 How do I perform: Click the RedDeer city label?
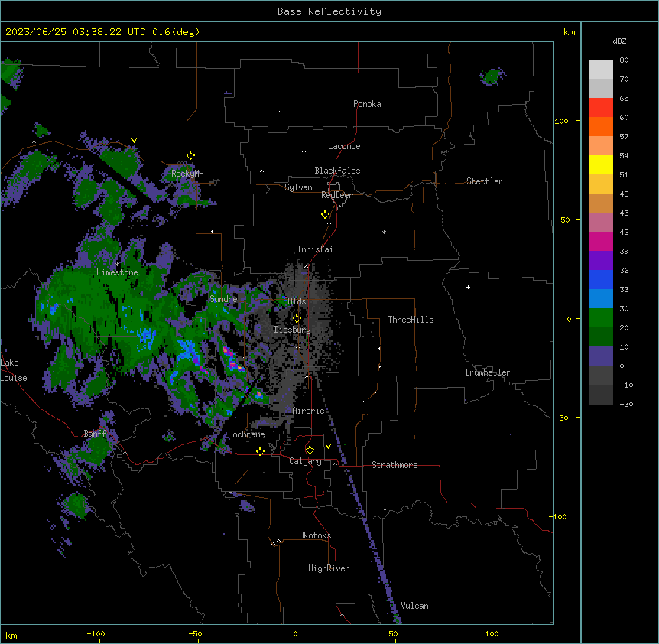(336, 195)
